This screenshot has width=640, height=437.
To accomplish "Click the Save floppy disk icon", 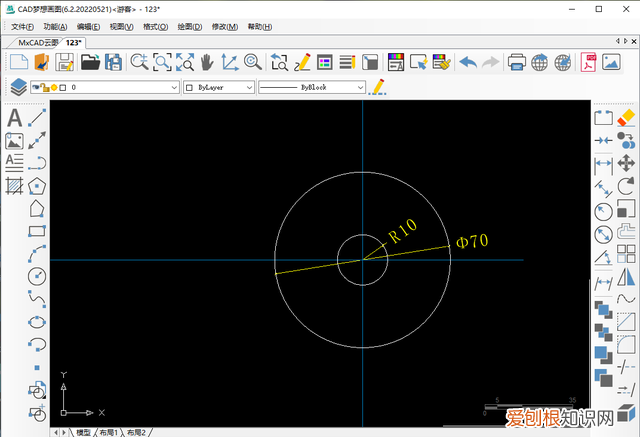I will click(65, 62).
